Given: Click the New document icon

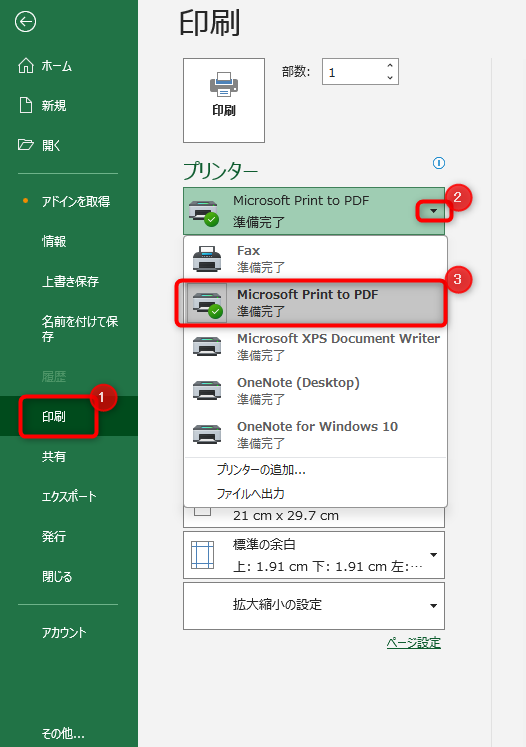Looking at the screenshot, I should [26, 105].
